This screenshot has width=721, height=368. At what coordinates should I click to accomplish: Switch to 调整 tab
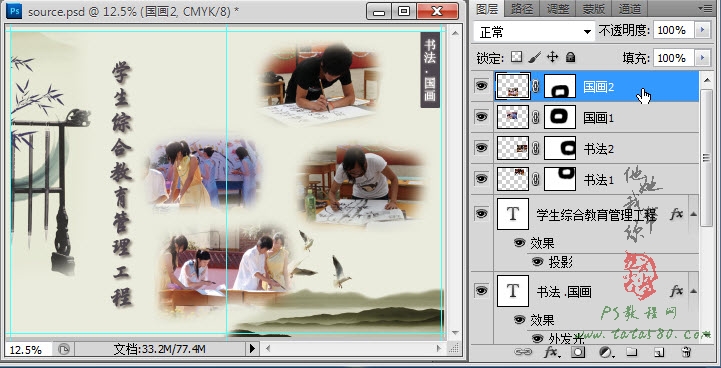pos(558,8)
